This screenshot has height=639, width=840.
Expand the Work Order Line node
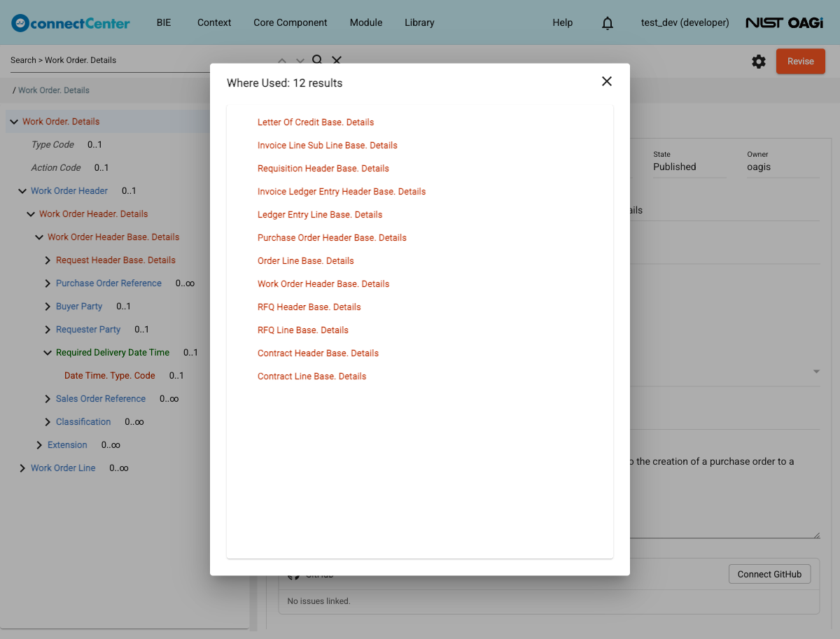pos(22,468)
